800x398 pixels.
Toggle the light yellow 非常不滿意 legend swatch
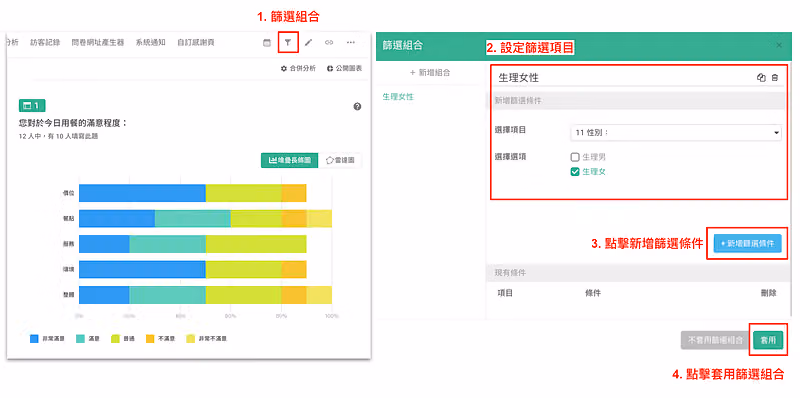pyautogui.click(x=190, y=338)
